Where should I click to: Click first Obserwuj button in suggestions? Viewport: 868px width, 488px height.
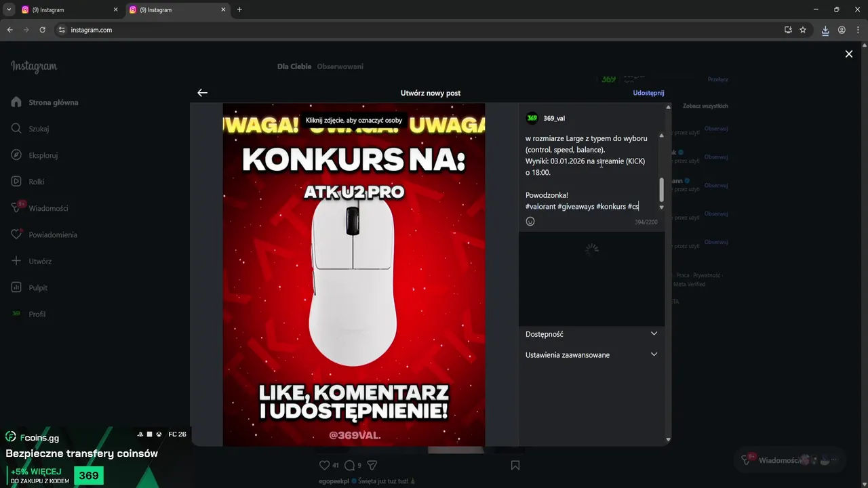coord(716,129)
